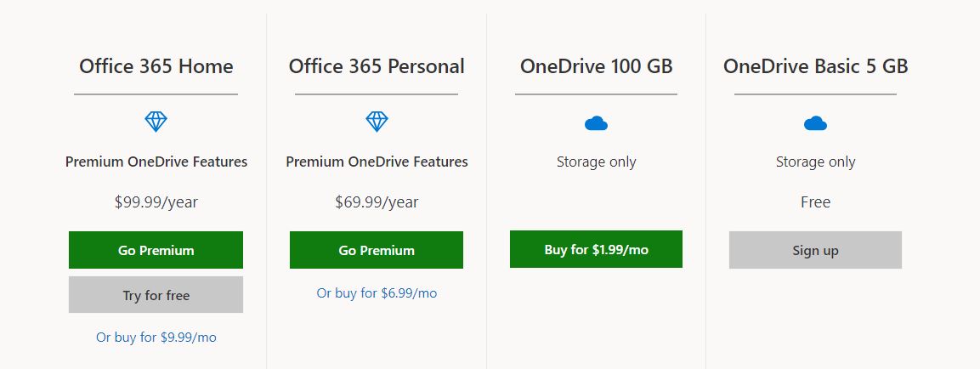Click the Office 365 Personal heading
Viewport: 980px width, 369px height.
[377, 66]
